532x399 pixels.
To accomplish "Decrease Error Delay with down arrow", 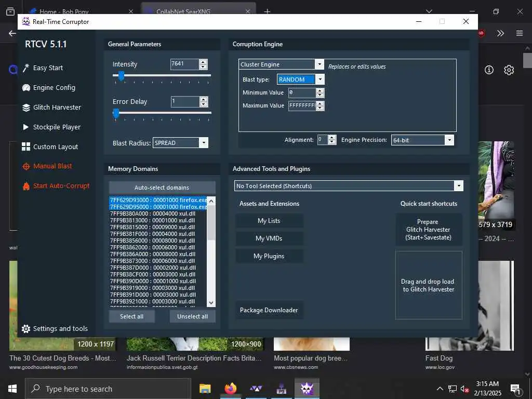I will [203, 104].
